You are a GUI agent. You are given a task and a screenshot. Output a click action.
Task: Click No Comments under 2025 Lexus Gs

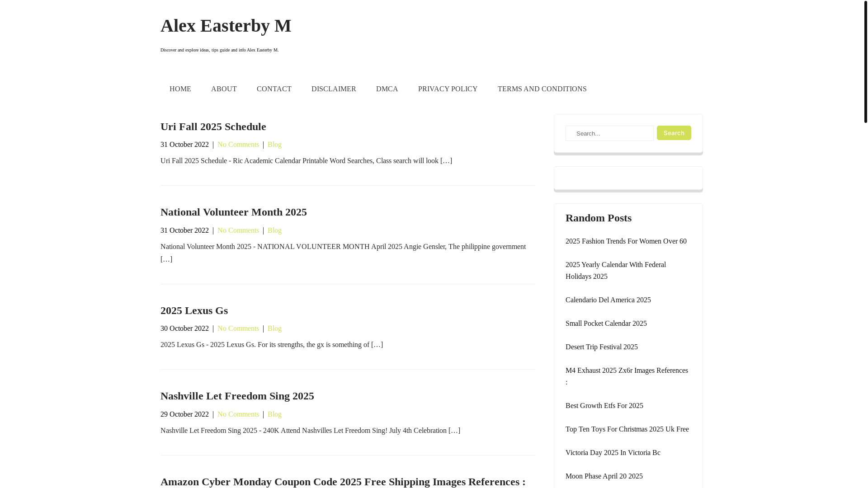tap(238, 328)
